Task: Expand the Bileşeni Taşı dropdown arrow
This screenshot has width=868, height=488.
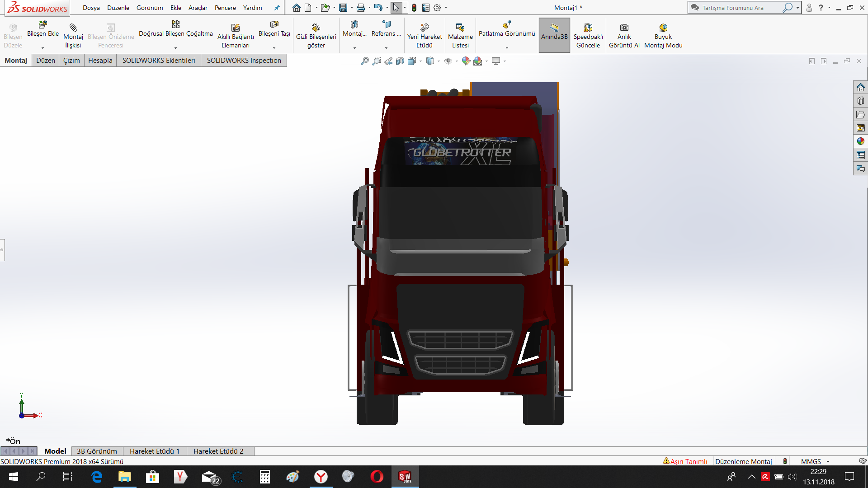Action: pyautogui.click(x=274, y=48)
